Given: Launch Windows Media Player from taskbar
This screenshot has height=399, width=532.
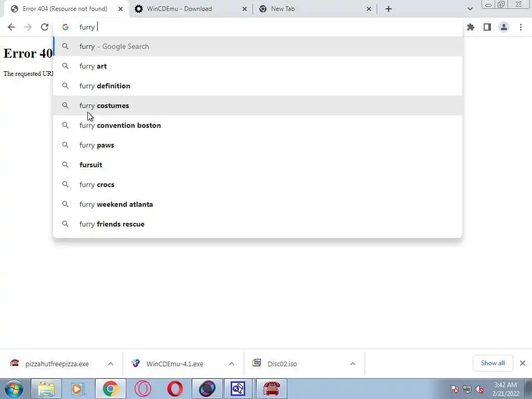Looking at the screenshot, I should click(78, 389).
